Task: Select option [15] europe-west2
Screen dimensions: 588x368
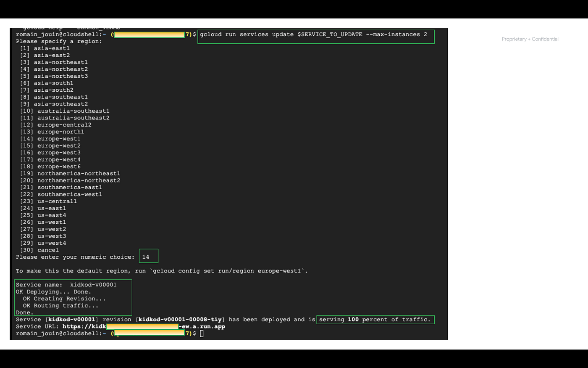Action: [50, 146]
